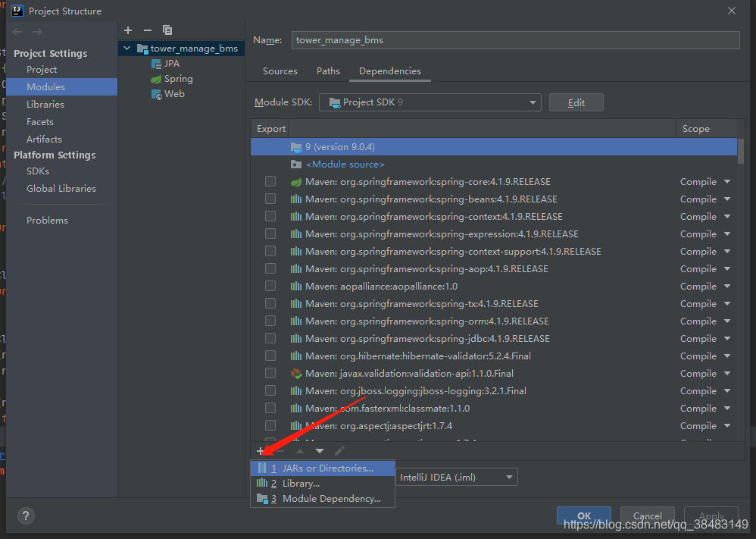Check export for spring-core dependency
756x539 pixels.
270,181
